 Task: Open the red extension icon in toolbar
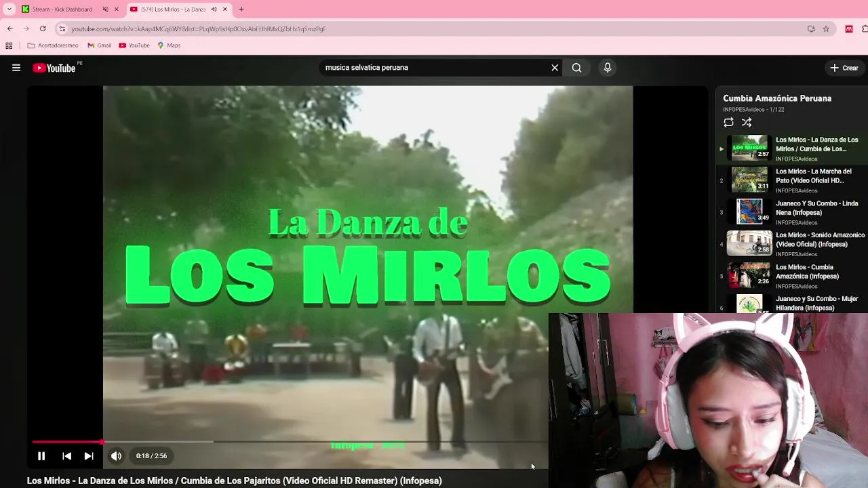848,28
